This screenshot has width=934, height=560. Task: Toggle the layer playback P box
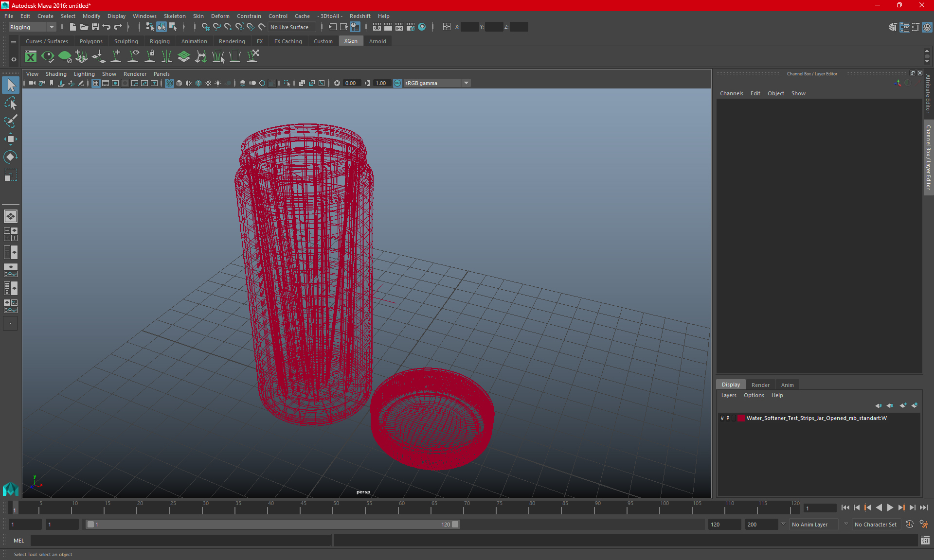[x=728, y=418]
